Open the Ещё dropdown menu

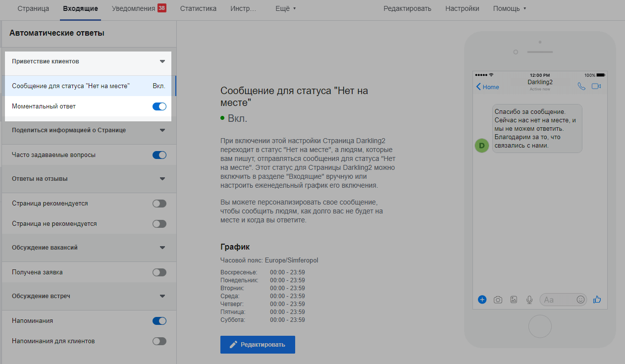coord(285,8)
